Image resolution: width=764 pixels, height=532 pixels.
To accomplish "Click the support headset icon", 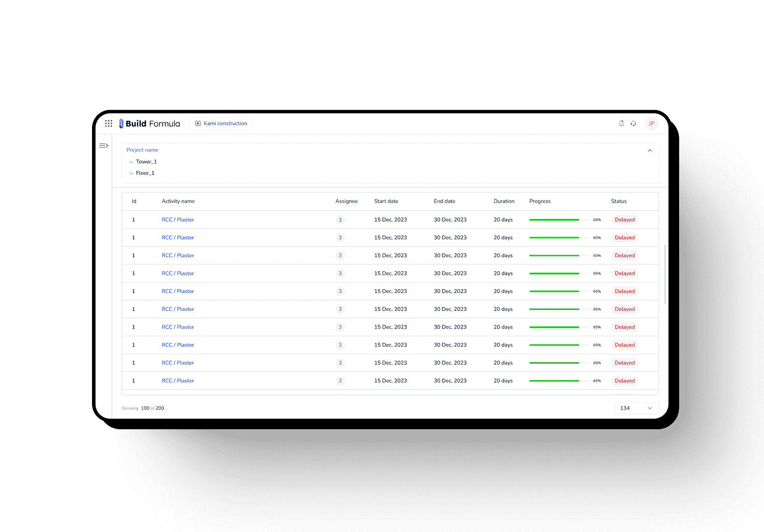I will (x=633, y=123).
